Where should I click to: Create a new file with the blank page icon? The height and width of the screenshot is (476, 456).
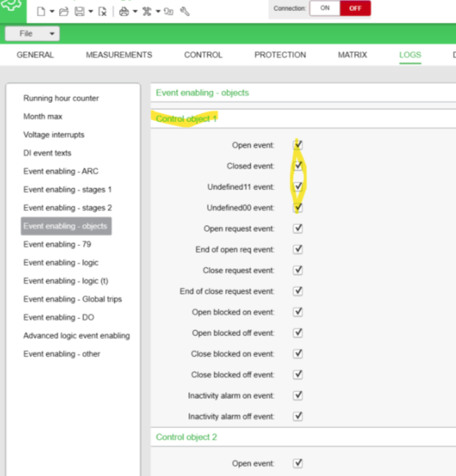click(x=41, y=12)
